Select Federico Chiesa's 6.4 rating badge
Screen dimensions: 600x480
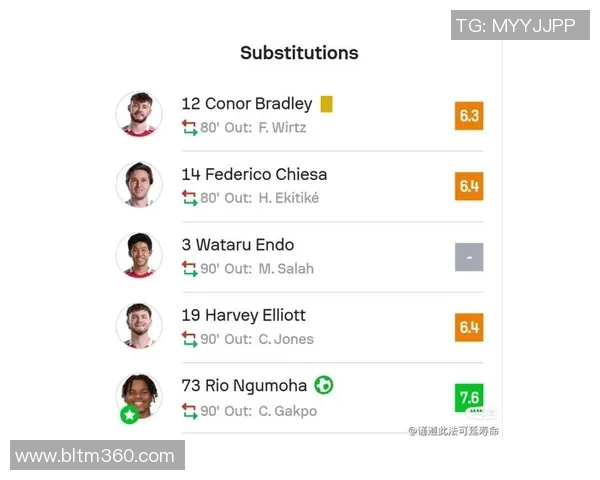pos(469,186)
